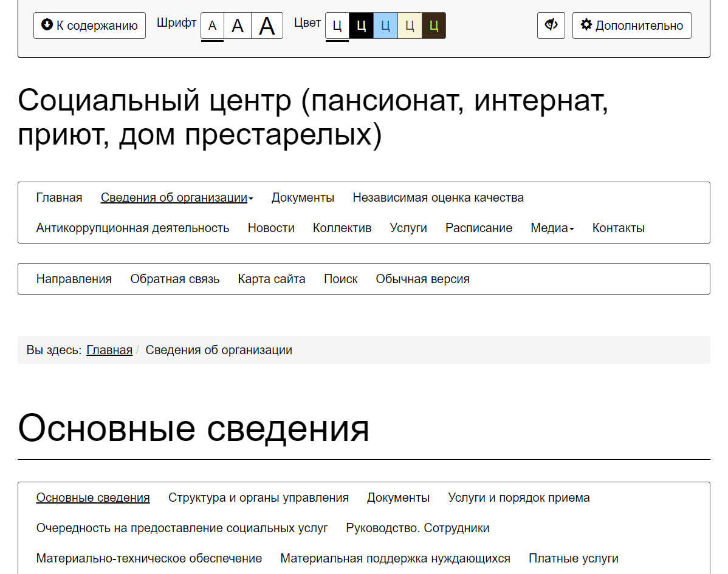Open the Дополнительно gear settings

(x=631, y=26)
